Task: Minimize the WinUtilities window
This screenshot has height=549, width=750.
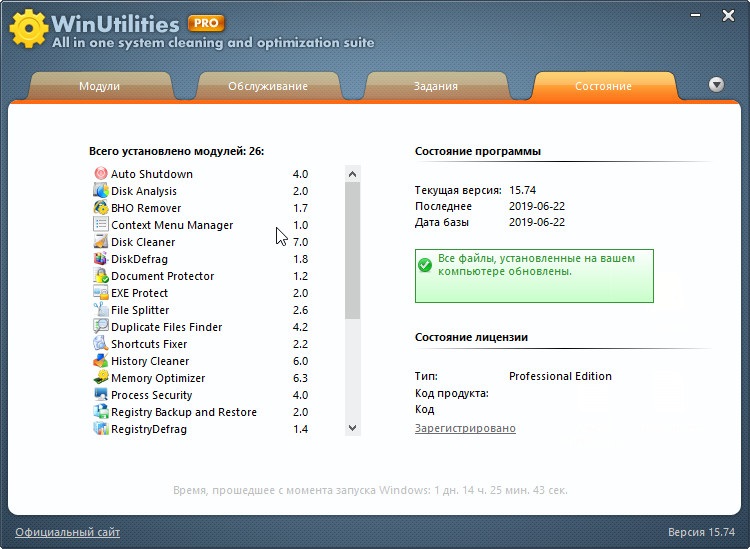Action: tap(695, 16)
